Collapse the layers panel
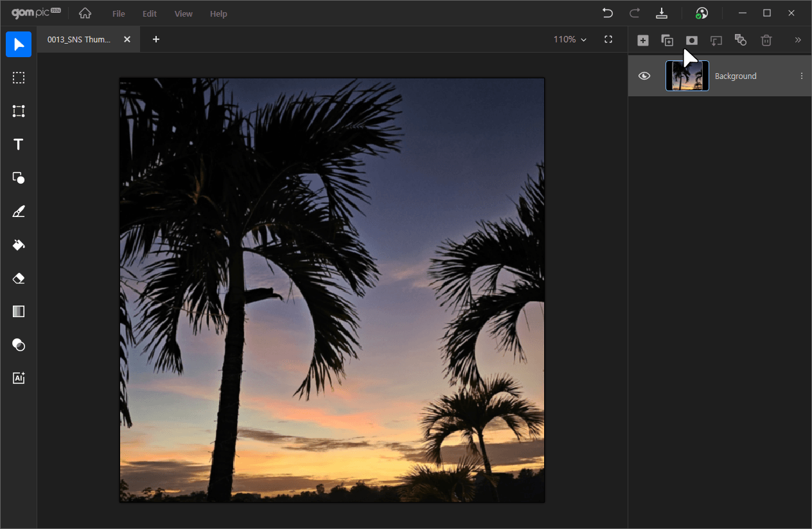 [798, 40]
